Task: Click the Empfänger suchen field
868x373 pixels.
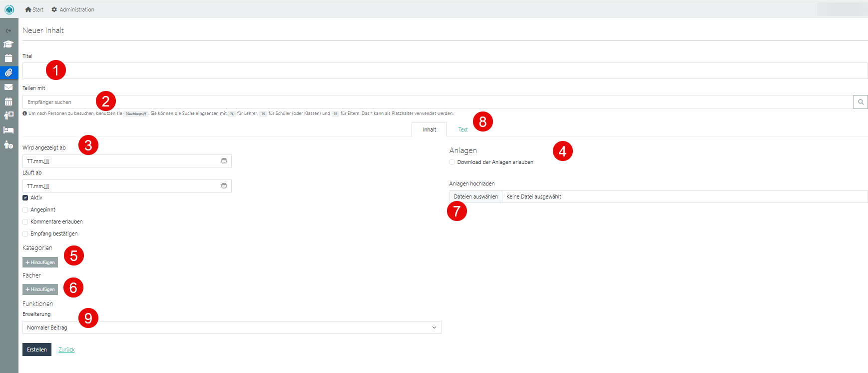Action: click(438, 102)
